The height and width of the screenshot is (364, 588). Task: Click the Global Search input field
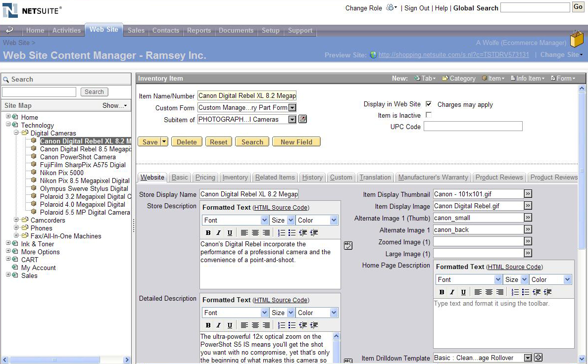[x=535, y=7]
